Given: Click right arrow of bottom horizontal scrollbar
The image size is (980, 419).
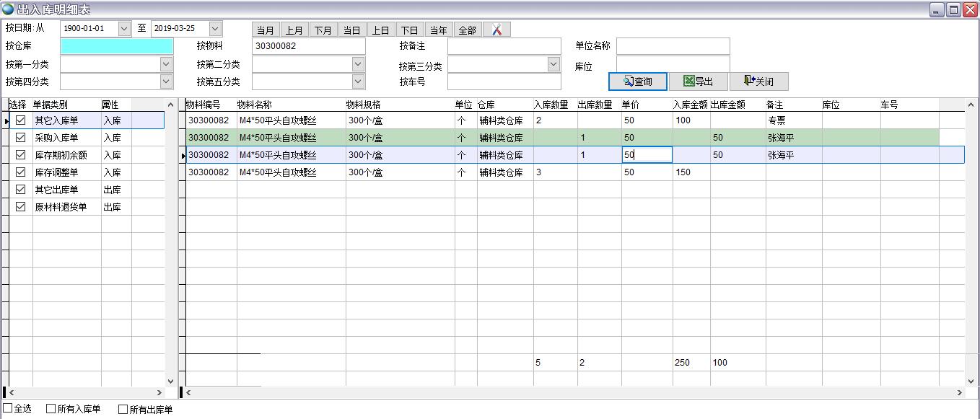Looking at the screenshot, I should pyautogui.click(x=960, y=393).
